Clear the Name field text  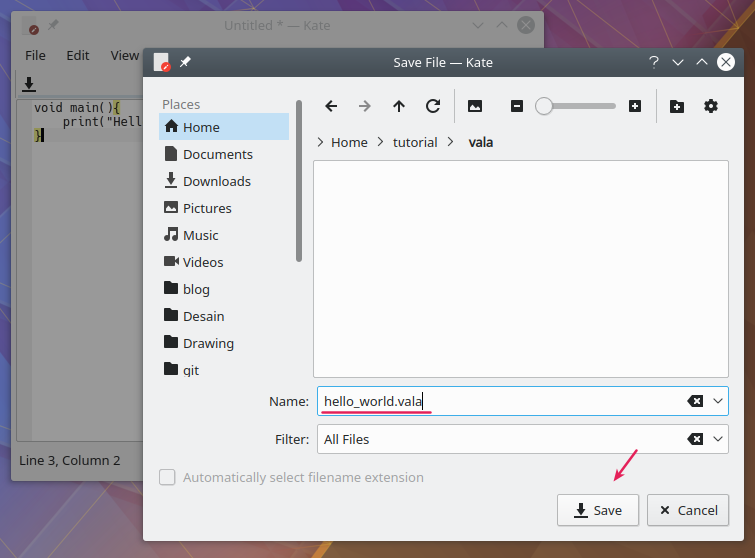[695, 401]
